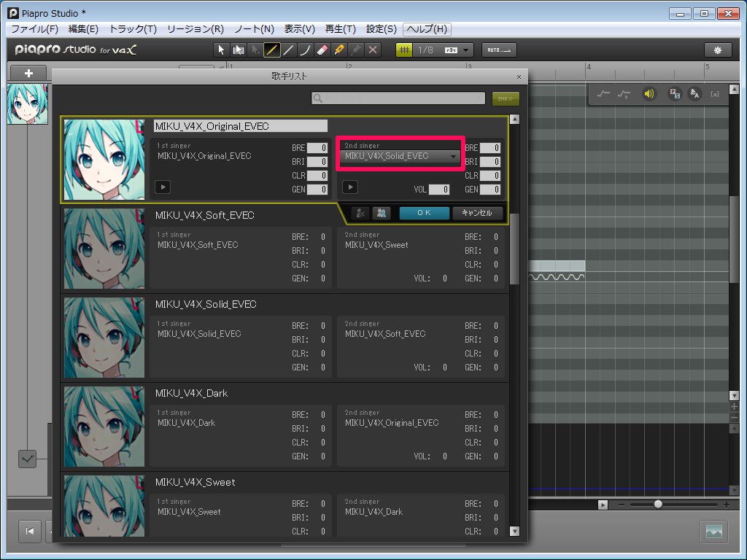Select the straight line tool
Image resolution: width=747 pixels, height=560 pixels.
pyautogui.click(x=288, y=50)
